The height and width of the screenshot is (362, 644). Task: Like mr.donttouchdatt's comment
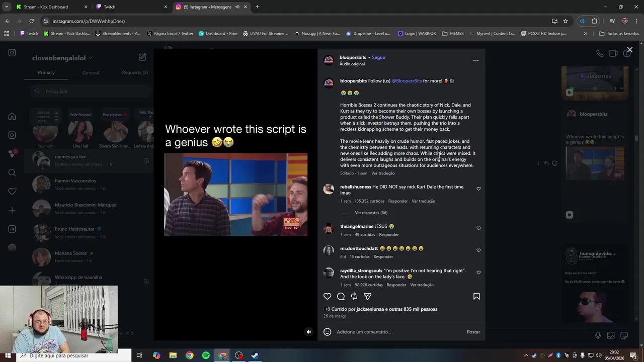(x=478, y=250)
